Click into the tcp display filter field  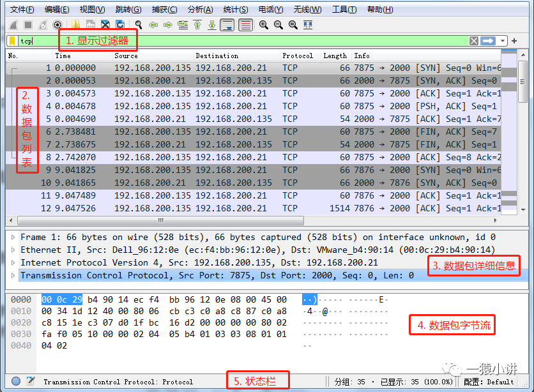[243, 41]
